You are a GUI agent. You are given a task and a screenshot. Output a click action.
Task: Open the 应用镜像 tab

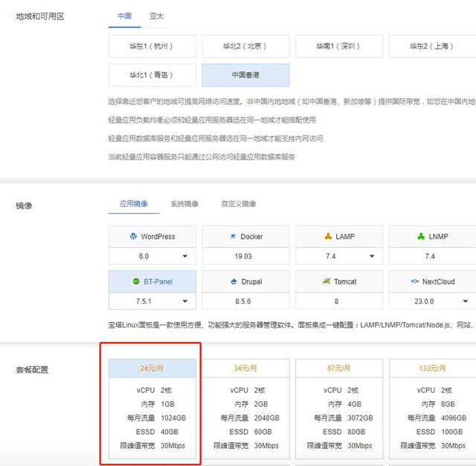tap(134, 204)
